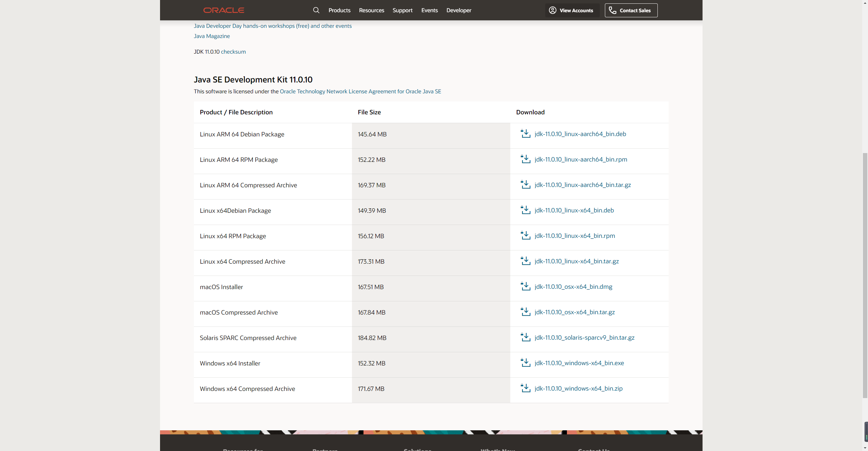868x451 pixels.
Task: Select the 'Linux ARM 64 Debian Package' text
Action: [x=242, y=134]
